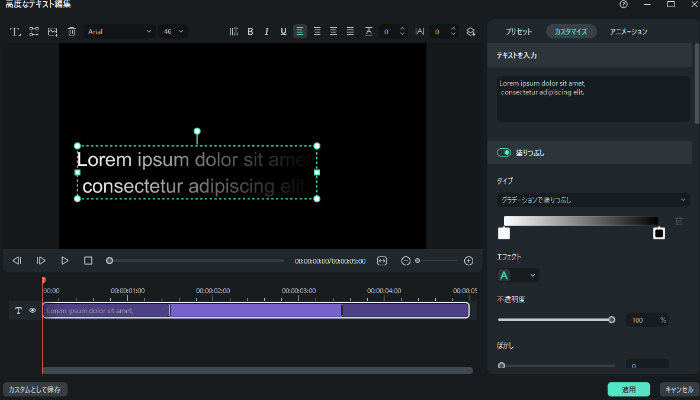Click the gradient color bar

pos(581,221)
